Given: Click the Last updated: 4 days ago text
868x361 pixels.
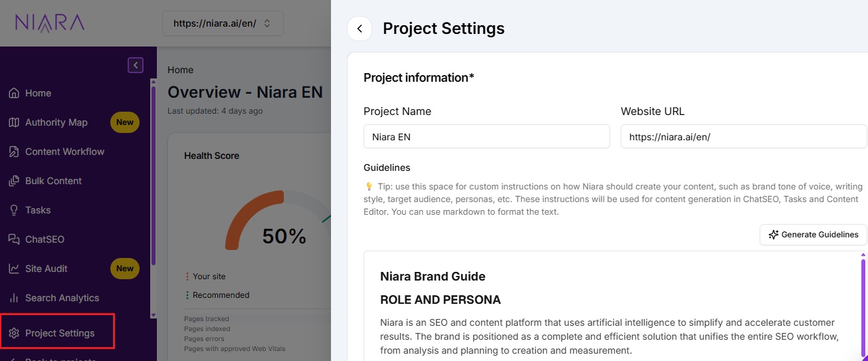Looking at the screenshot, I should (215, 110).
